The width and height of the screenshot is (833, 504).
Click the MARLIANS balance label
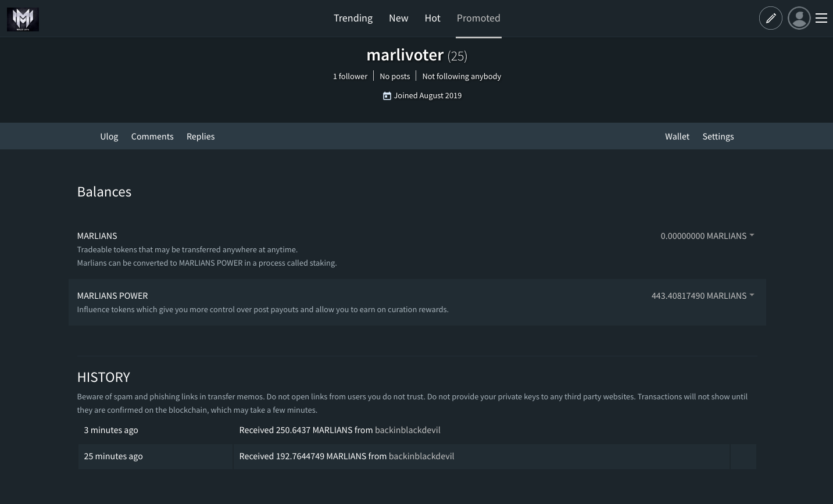[x=97, y=236]
